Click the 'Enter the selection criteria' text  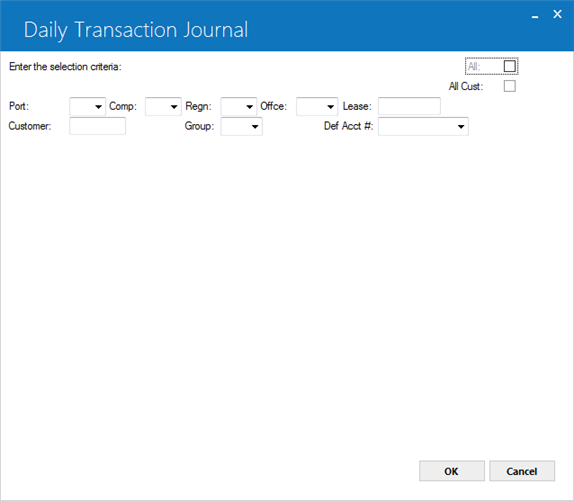[65, 67]
